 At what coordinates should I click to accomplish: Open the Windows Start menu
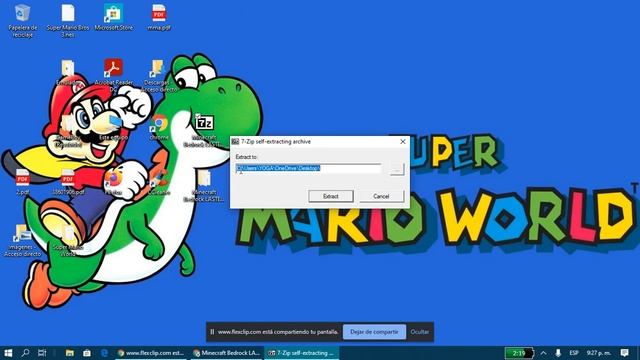click(x=8, y=353)
